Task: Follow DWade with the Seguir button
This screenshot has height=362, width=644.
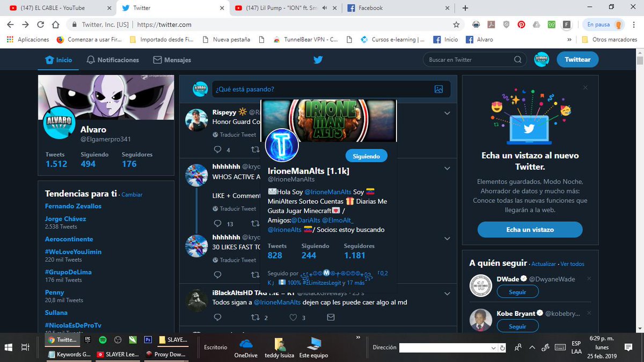Action: point(517,292)
